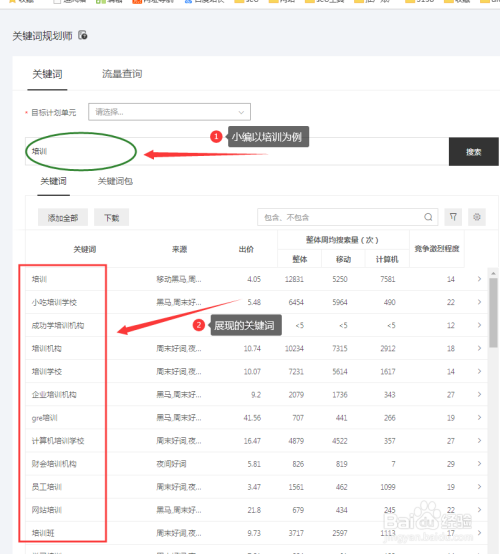Select the 关键词 sub-tab under search box
Image resolution: width=500 pixels, height=554 pixels.
(53, 181)
